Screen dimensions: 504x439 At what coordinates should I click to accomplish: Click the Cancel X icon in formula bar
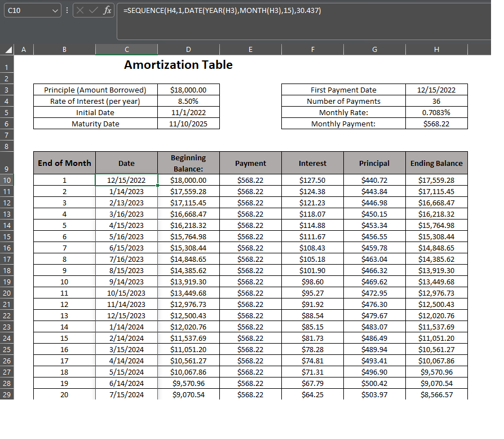[80, 10]
